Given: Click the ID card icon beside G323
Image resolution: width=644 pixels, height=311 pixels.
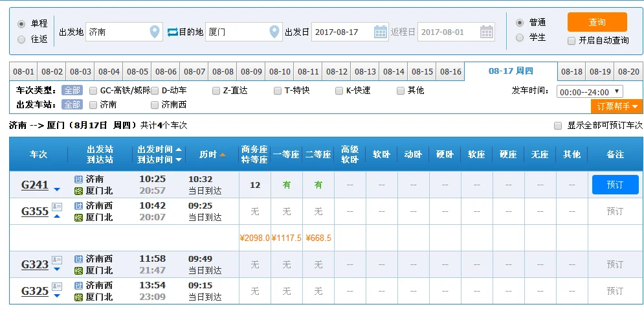Looking at the screenshot, I should (57, 260).
